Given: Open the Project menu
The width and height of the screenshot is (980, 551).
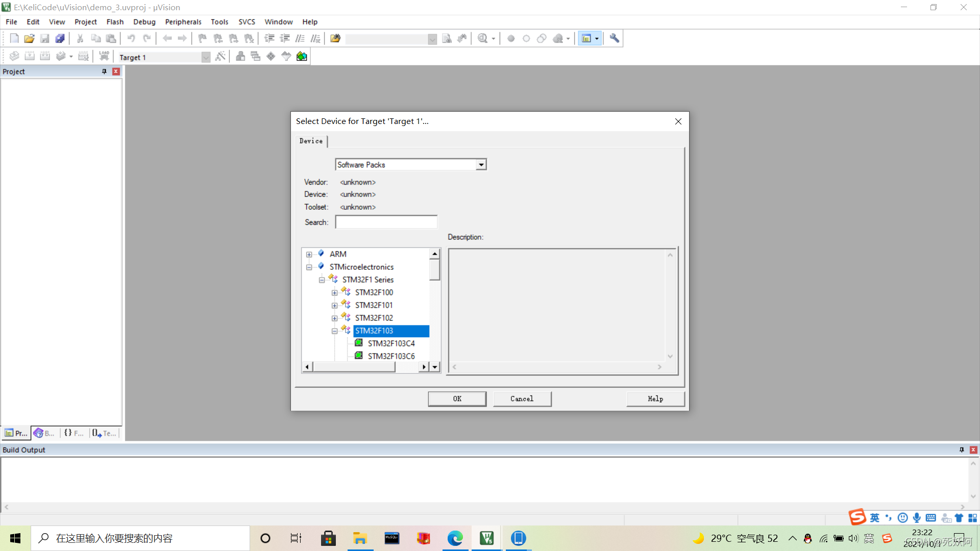Looking at the screenshot, I should (x=85, y=21).
